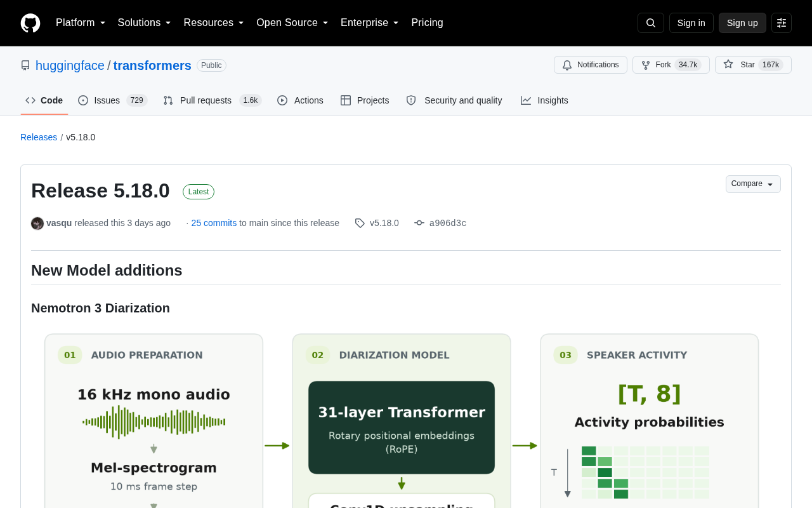Expand the Solutions menu
Viewport: 812px width, 508px height.
click(145, 23)
